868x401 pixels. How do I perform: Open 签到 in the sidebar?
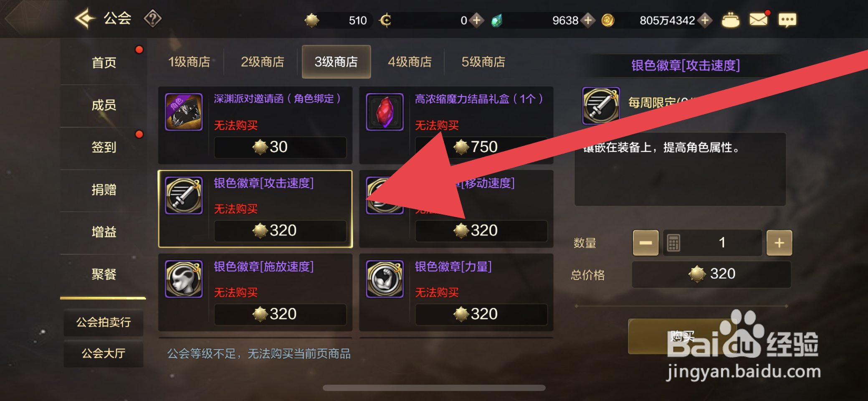click(x=104, y=147)
